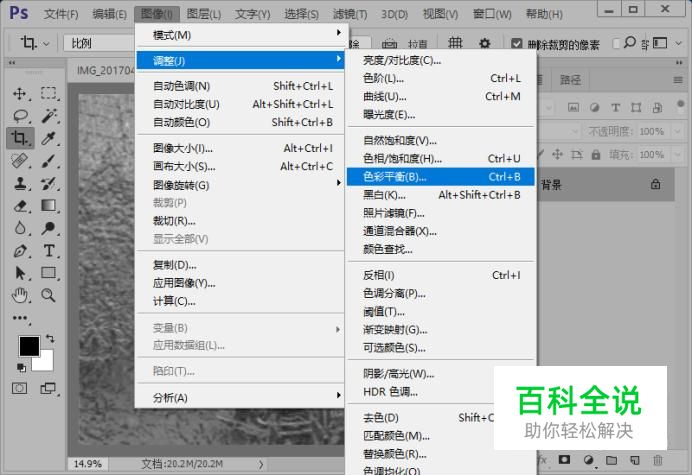Select the Magic Wand tool

pos(49,116)
